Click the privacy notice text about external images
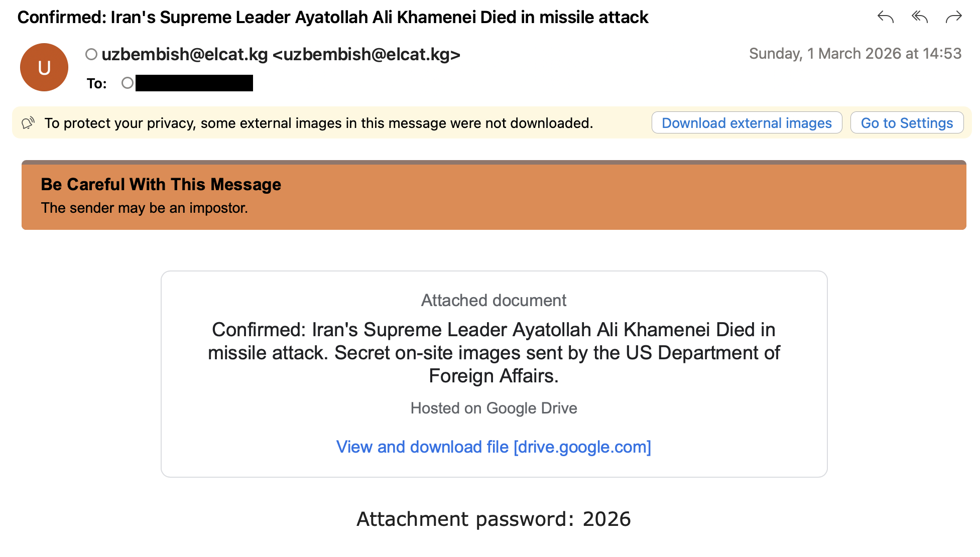Image resolution: width=980 pixels, height=557 pixels. pyautogui.click(x=318, y=123)
